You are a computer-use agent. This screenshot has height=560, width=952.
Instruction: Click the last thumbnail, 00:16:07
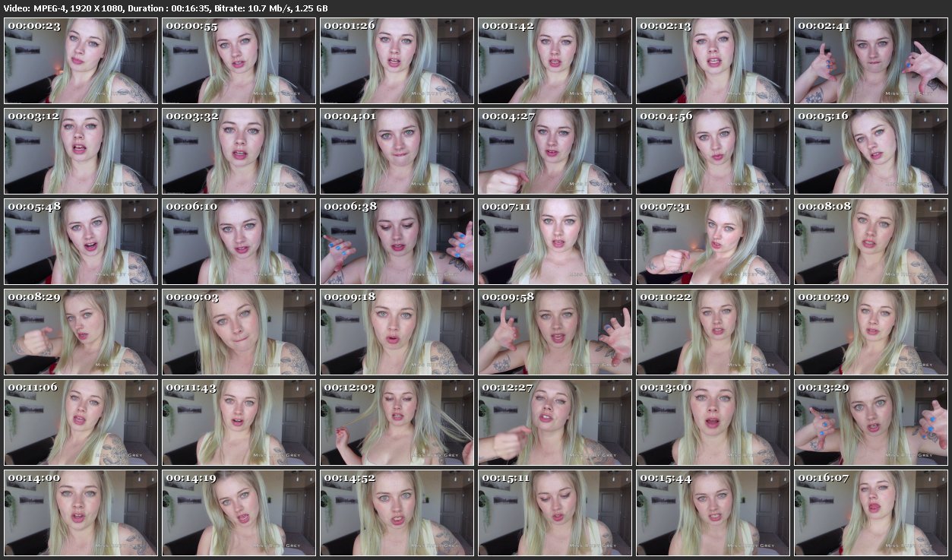coord(871,513)
